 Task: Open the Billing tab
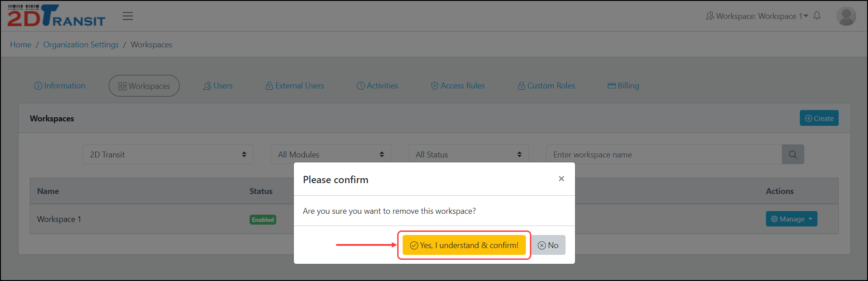click(623, 86)
